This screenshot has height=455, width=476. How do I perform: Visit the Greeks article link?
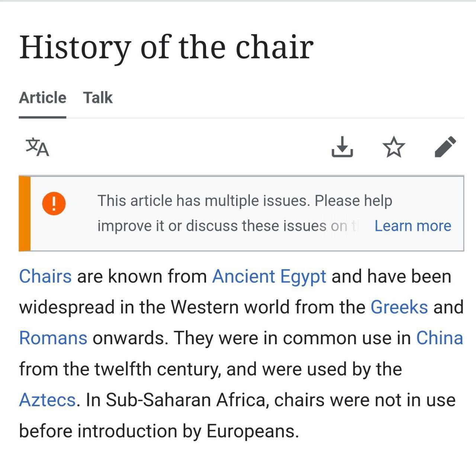point(399,307)
